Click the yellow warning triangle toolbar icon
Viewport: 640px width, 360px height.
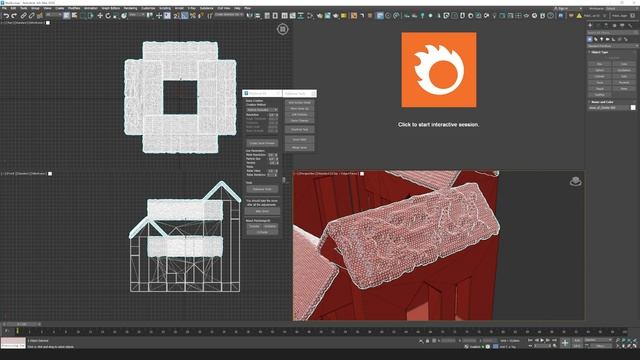pos(579,16)
